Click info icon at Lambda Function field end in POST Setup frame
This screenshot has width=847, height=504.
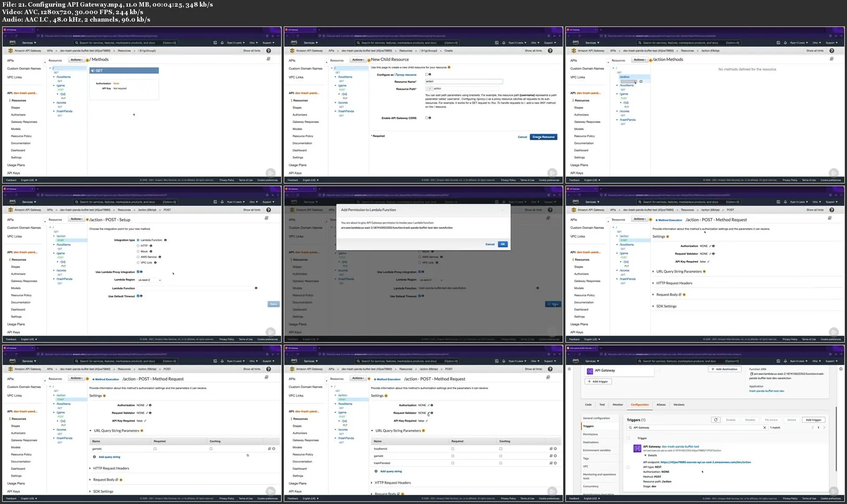[256, 288]
